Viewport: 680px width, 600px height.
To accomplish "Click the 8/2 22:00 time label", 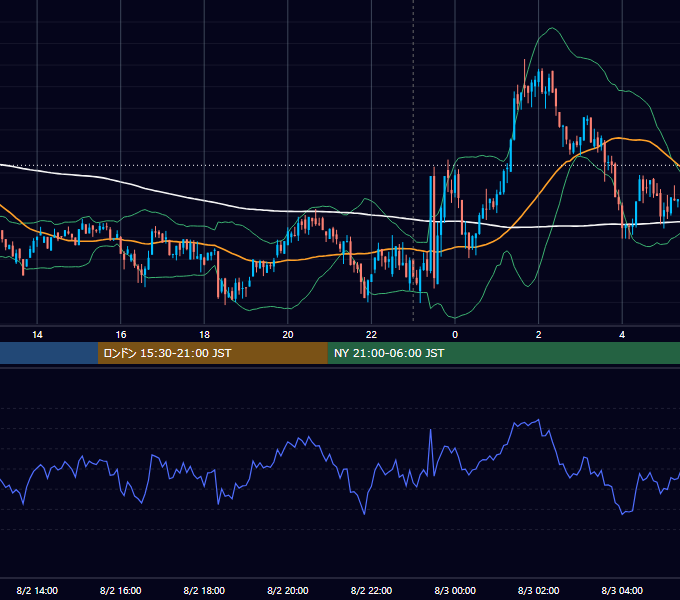I will click(x=371, y=590).
